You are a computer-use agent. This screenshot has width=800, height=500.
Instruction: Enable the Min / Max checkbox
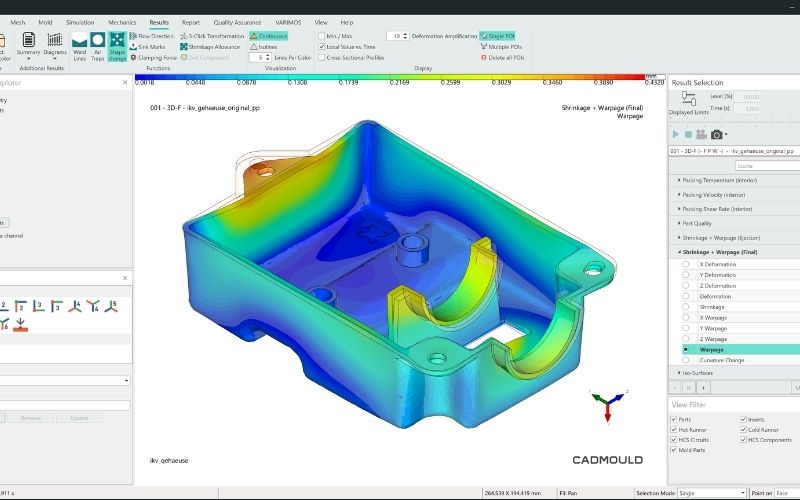pyautogui.click(x=322, y=35)
